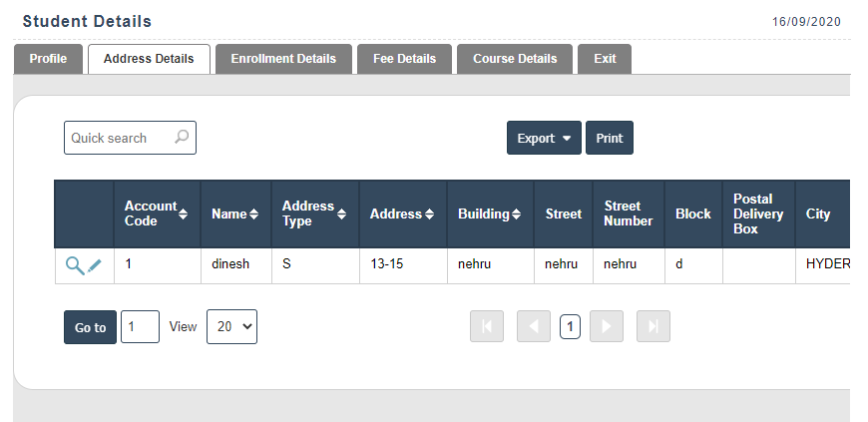The width and height of the screenshot is (868, 422).
Task: Click the magnifier view icon in dinesh row
Action: (74, 265)
